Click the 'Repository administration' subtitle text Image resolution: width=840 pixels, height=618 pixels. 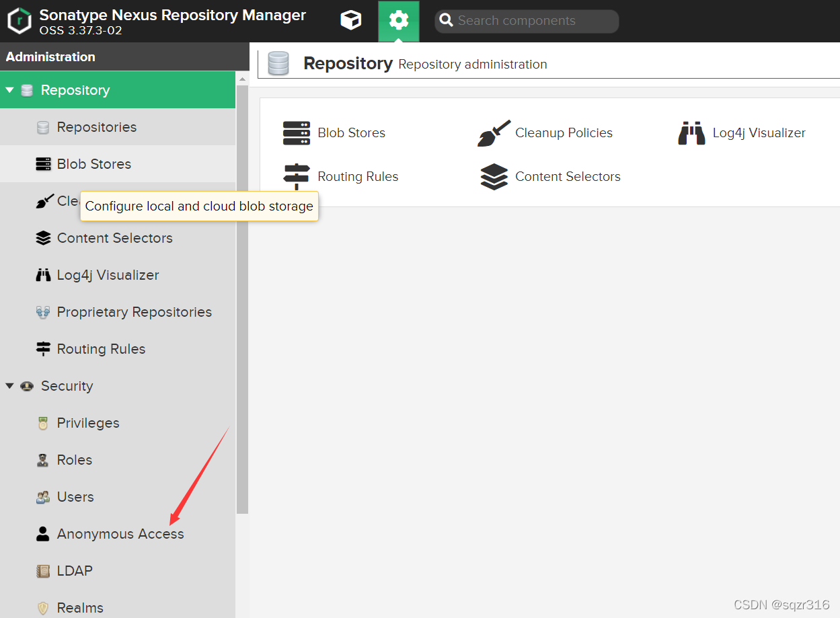point(473,65)
